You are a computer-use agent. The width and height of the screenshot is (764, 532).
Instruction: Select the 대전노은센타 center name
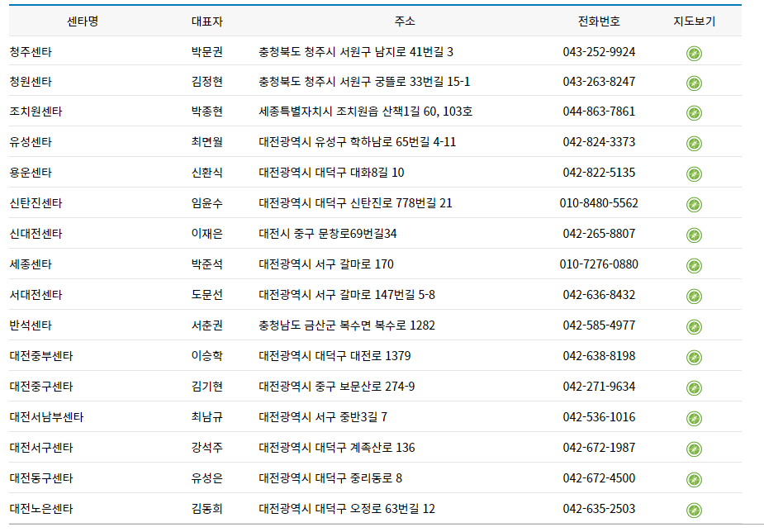click(x=41, y=509)
